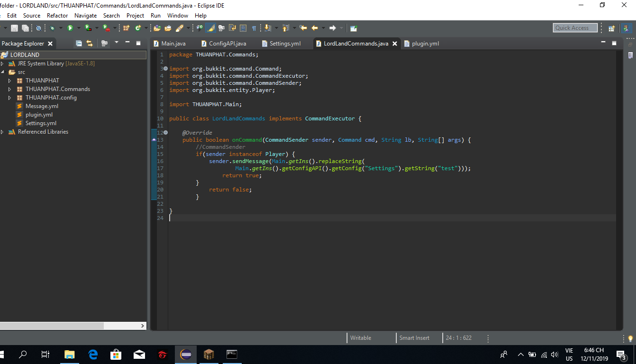Toggle Show Whitespace Characters pilcrow icon

coord(254,28)
